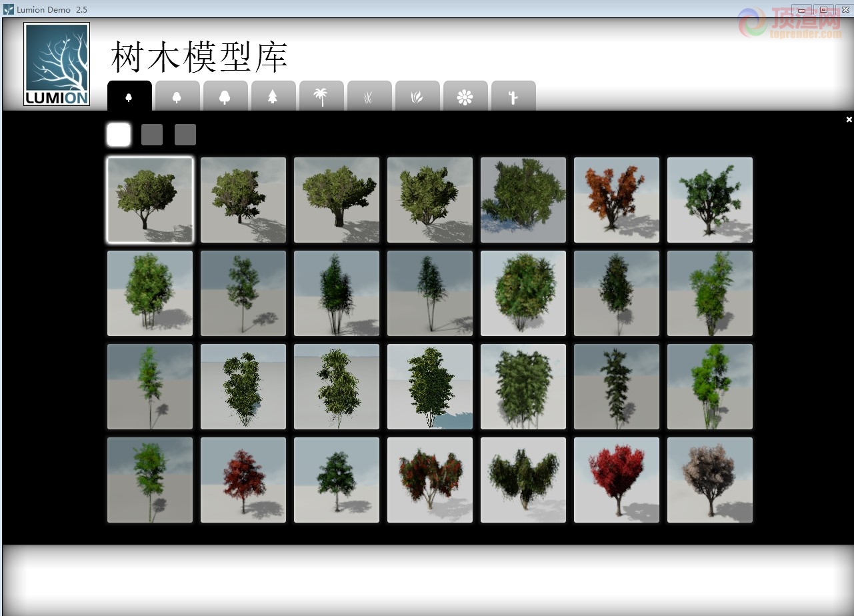The height and width of the screenshot is (616, 854).
Task: Select the small tree category tab
Action: 129,96
